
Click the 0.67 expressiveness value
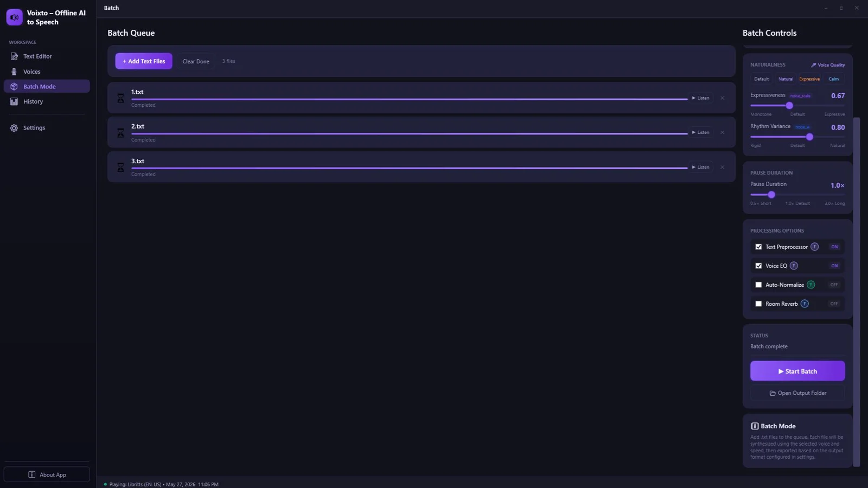(x=838, y=96)
